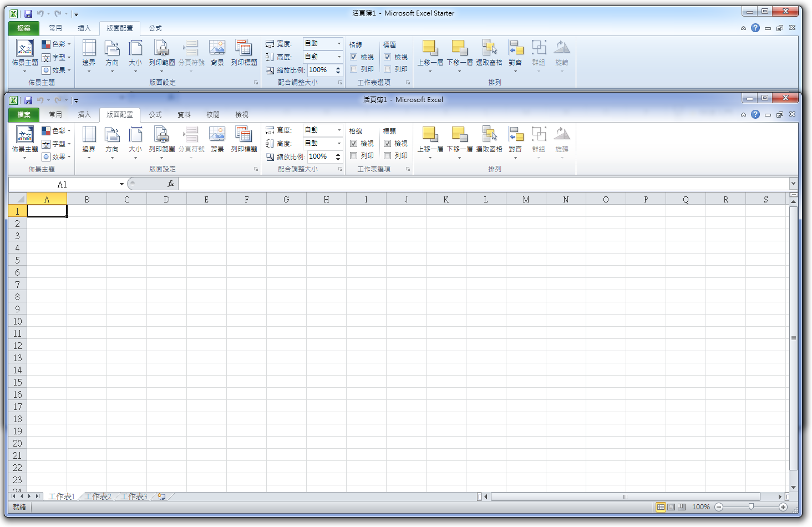Open 版面設定 dialog launcher in front window
Screen dimensions: 812x527
[256, 169]
